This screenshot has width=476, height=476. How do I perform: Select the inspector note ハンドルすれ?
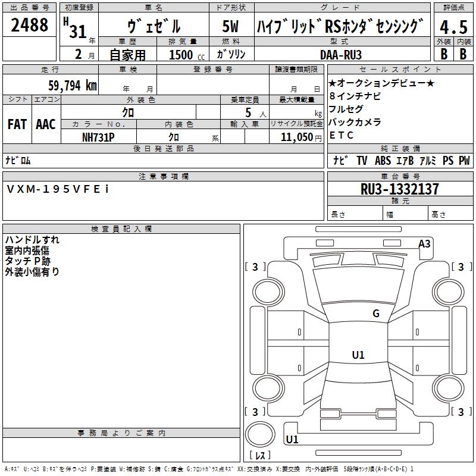coord(32,240)
